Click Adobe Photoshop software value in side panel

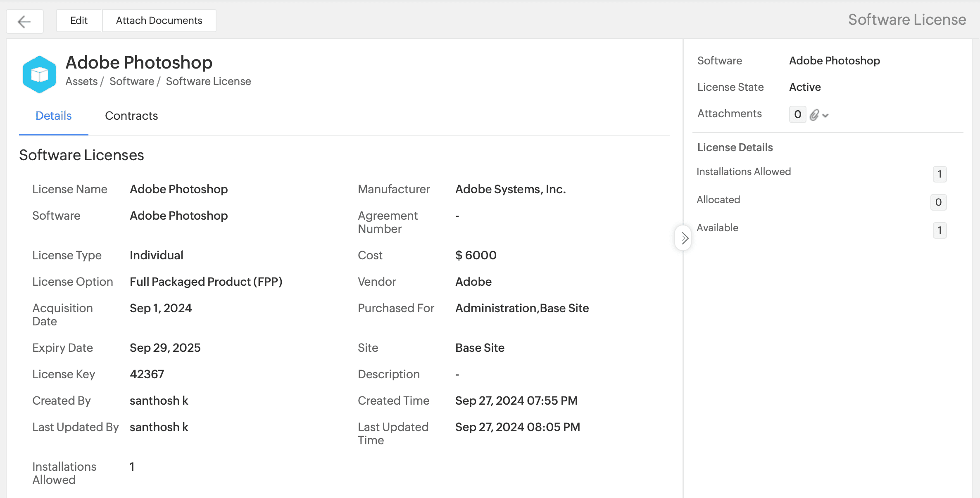coord(834,61)
